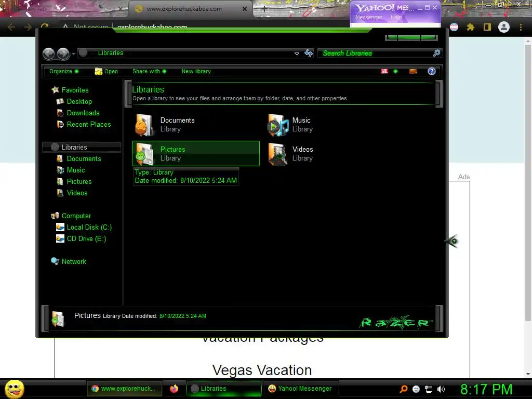Select Network in the navigation pane
The width and height of the screenshot is (532, 399).
pos(74,262)
